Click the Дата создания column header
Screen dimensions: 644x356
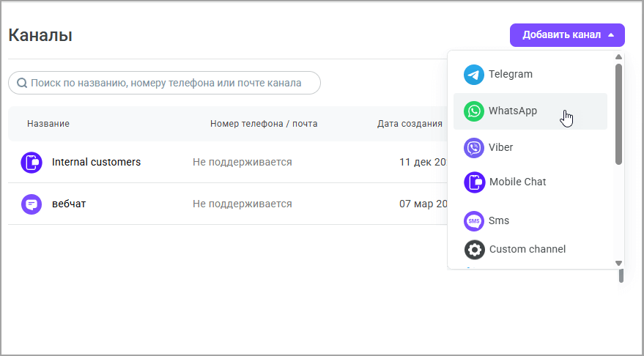(x=410, y=124)
